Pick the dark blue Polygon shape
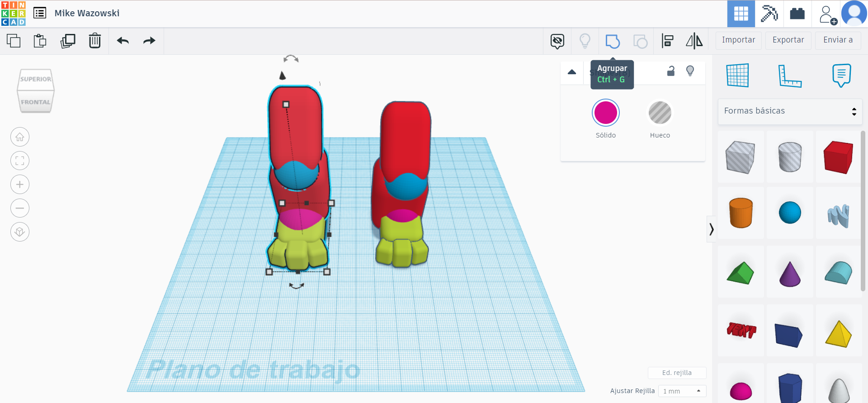 (790, 388)
